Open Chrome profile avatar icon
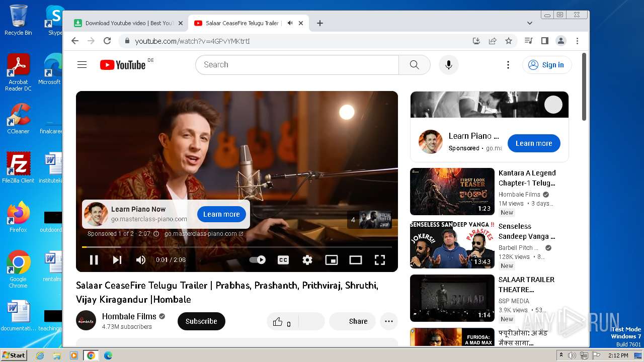 pyautogui.click(x=561, y=41)
